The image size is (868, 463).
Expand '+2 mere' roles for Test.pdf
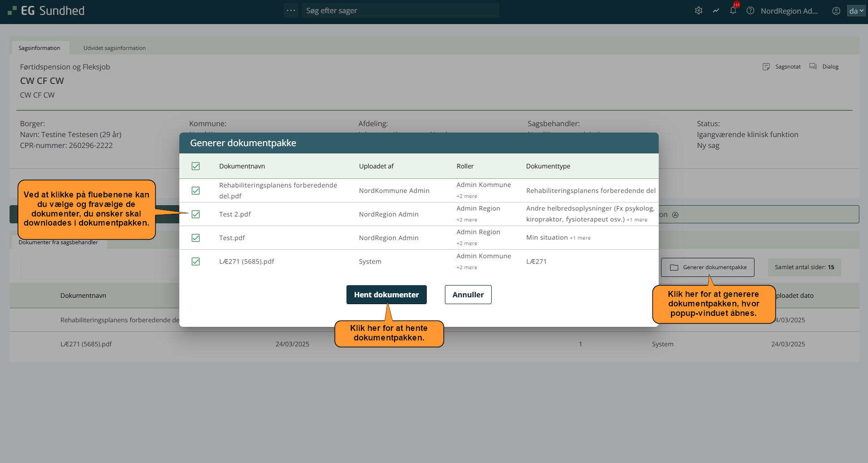point(467,244)
